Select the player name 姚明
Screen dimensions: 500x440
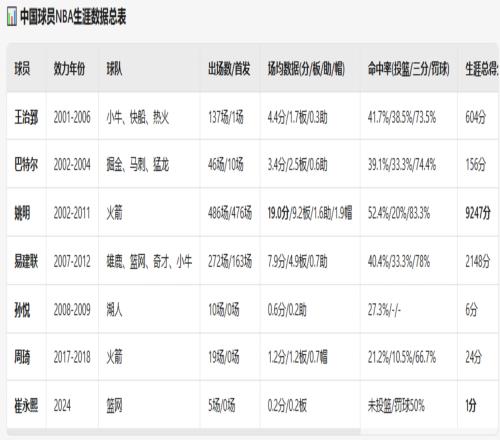pyautogui.click(x=22, y=213)
